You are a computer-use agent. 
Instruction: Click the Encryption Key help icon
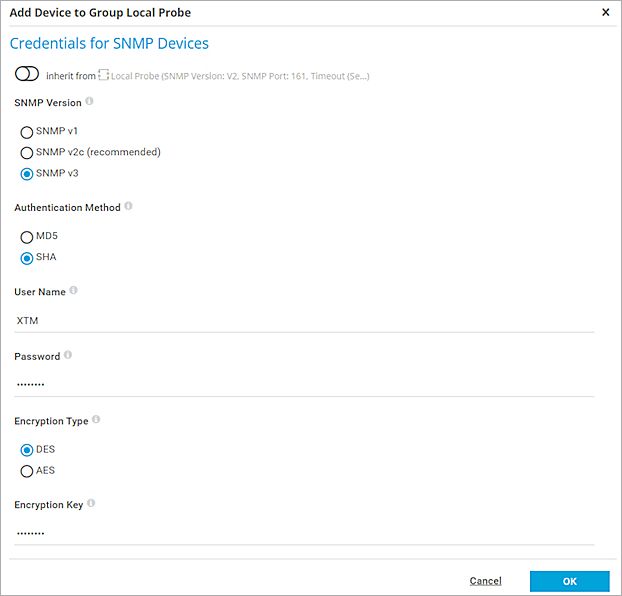tap(91, 504)
